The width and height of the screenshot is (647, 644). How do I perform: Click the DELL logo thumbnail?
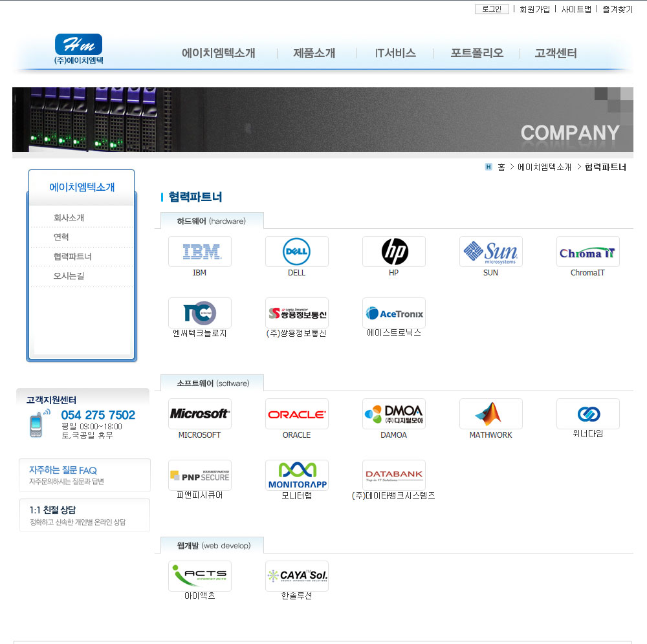[x=297, y=252]
